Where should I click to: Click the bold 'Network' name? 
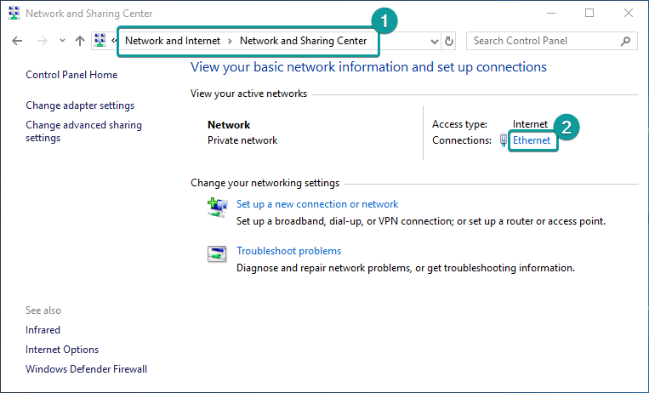[x=229, y=125]
